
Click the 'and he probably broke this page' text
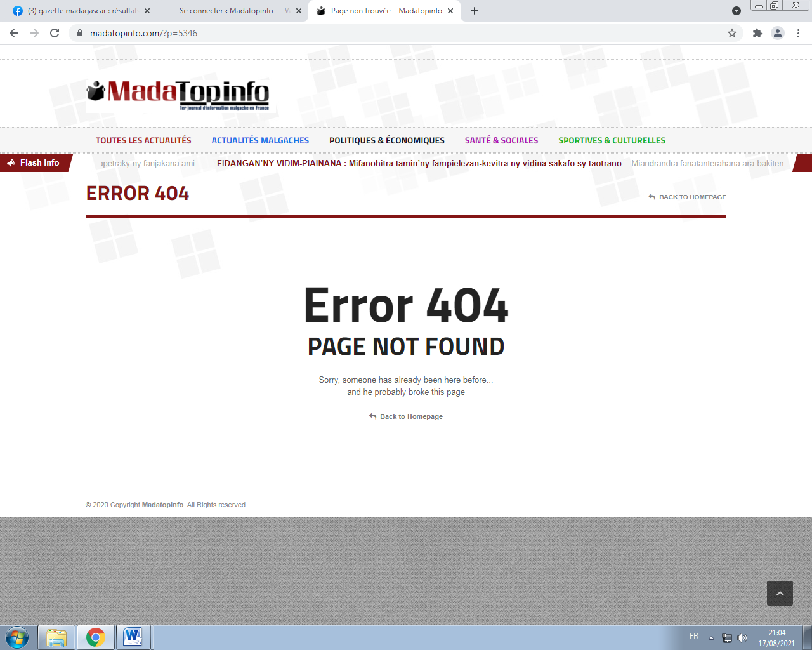pyautogui.click(x=406, y=392)
